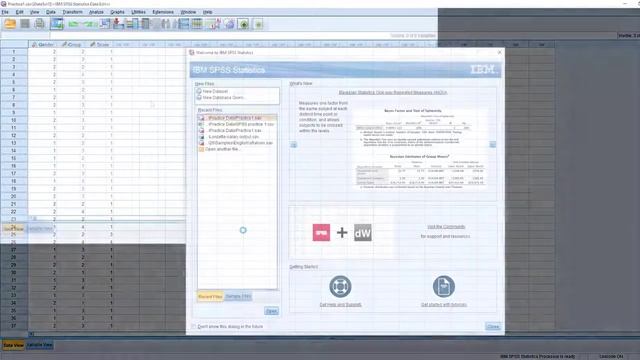This screenshot has width=640, height=360.
Task: Click the New Database Query icon
Action: point(199,98)
